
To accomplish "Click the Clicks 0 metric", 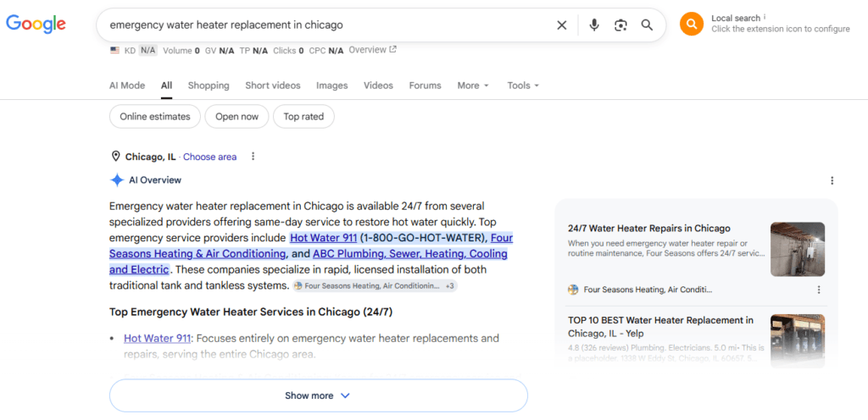I will (x=288, y=50).
